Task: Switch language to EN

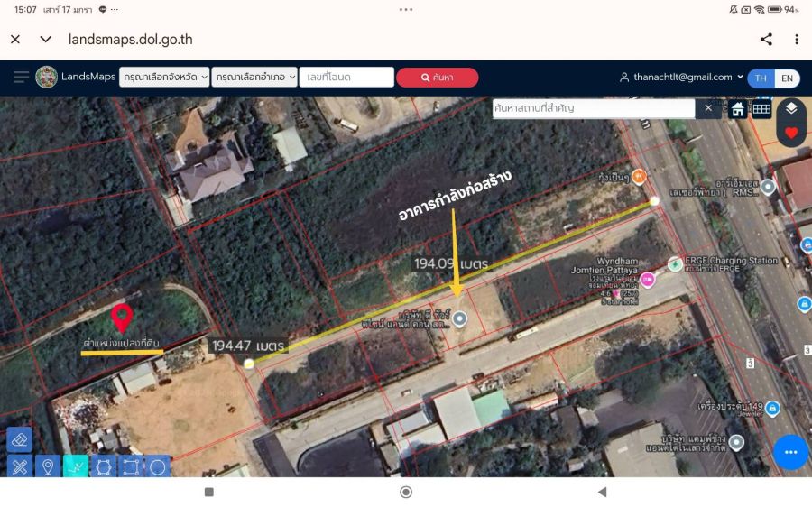Action: click(787, 78)
